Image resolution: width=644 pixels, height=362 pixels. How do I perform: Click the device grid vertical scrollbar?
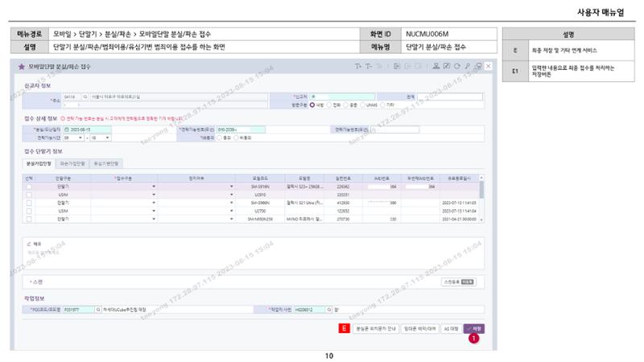point(481,199)
